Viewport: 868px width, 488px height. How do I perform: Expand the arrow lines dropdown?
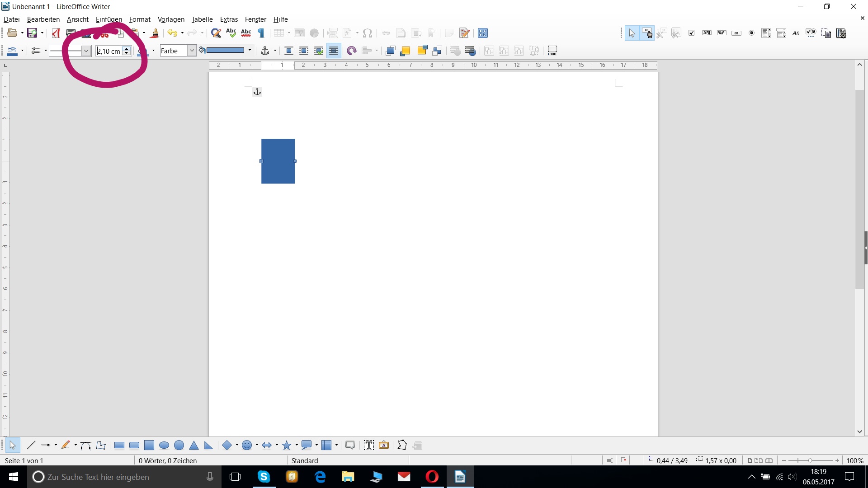[56, 445]
